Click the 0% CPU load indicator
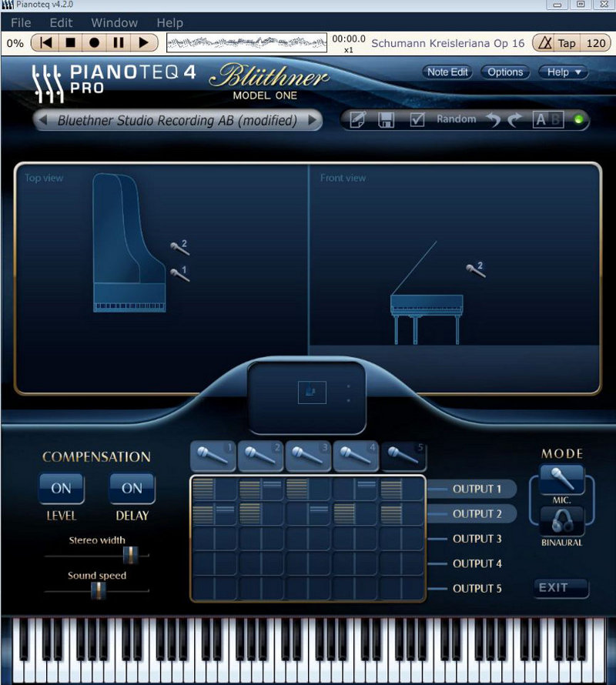Screen dimensions: 616x685 click(x=15, y=43)
